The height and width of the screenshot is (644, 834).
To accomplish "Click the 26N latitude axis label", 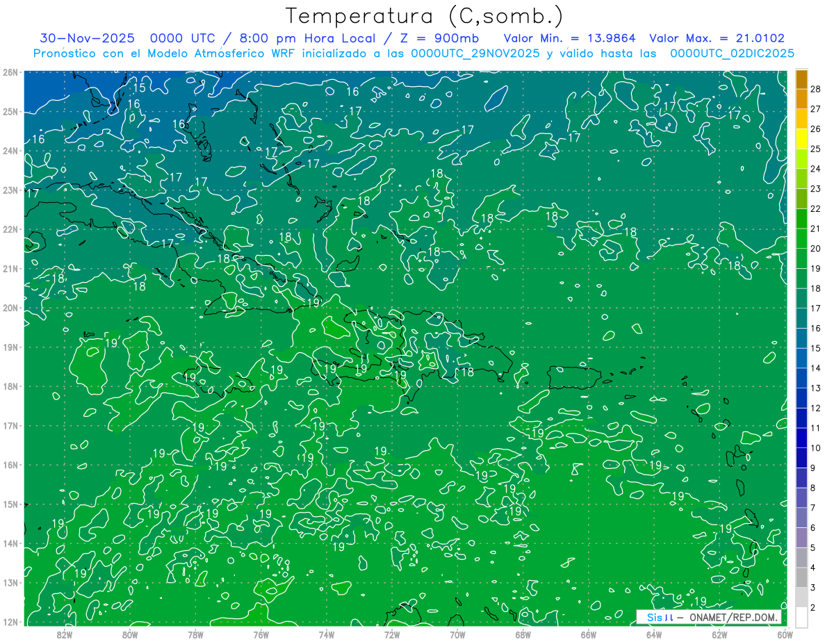I will pyautogui.click(x=10, y=72).
